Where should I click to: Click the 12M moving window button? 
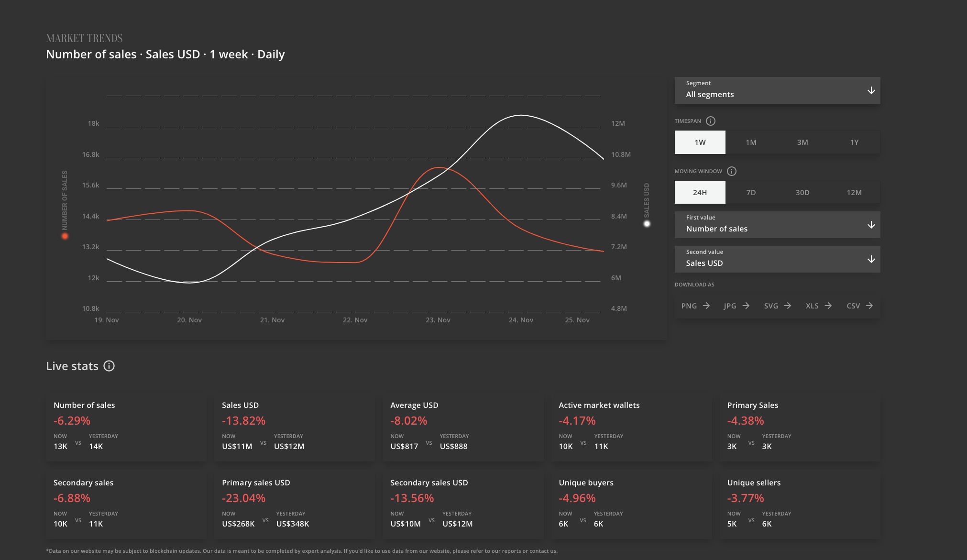[854, 192]
